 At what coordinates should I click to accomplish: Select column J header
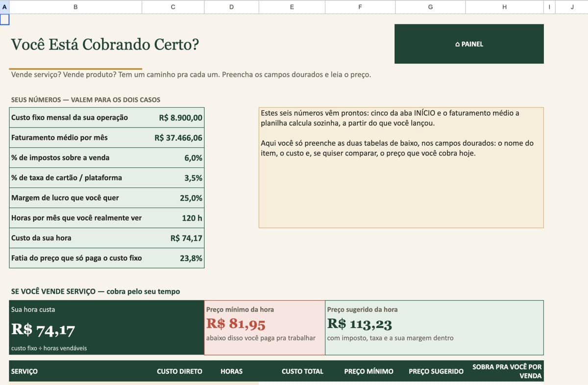click(572, 7)
